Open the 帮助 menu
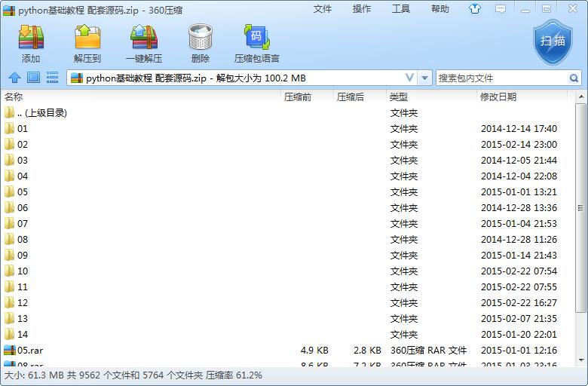Screen dimensions: 588x386 coord(440,9)
